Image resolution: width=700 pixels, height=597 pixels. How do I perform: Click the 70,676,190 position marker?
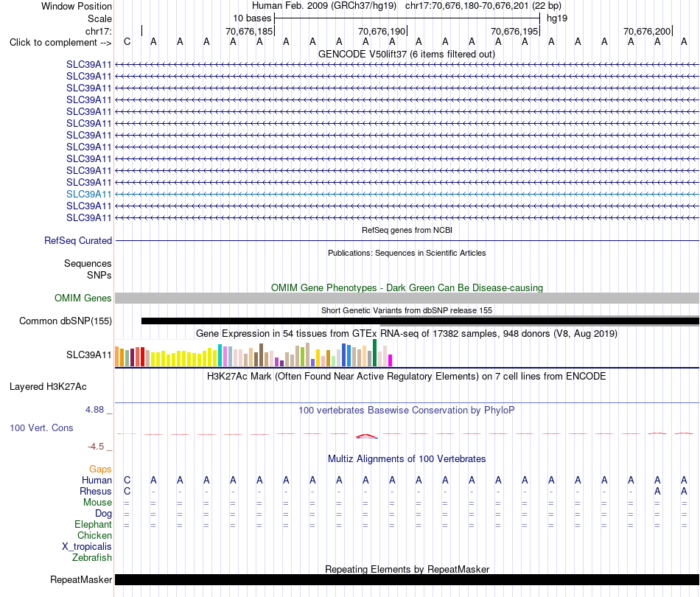[x=381, y=31]
